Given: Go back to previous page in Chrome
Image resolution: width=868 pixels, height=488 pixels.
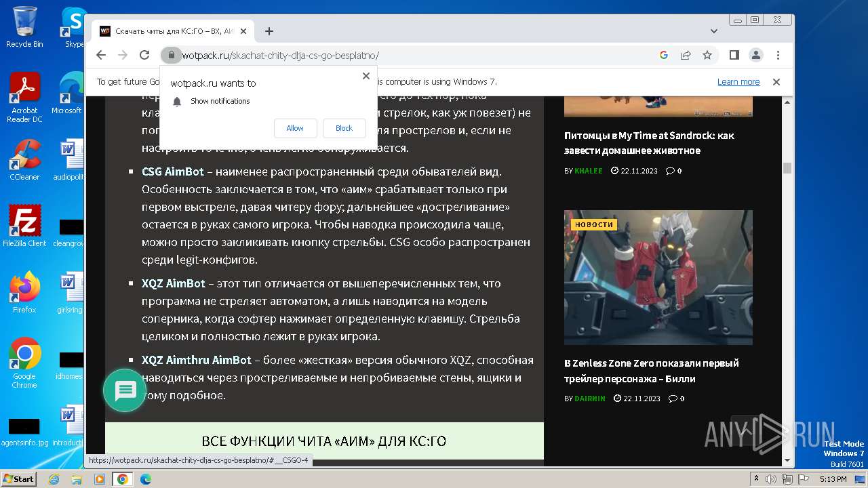Looking at the screenshot, I should click(x=101, y=55).
